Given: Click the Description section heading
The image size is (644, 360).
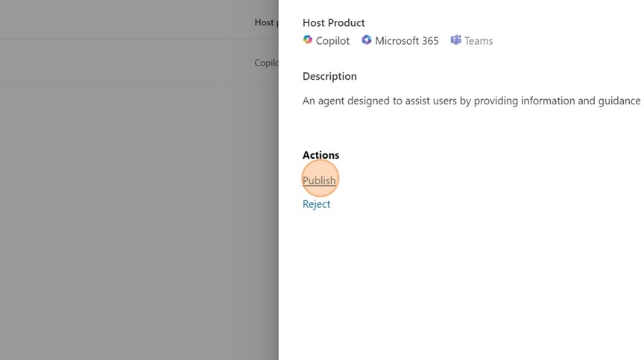Looking at the screenshot, I should pyautogui.click(x=329, y=77).
